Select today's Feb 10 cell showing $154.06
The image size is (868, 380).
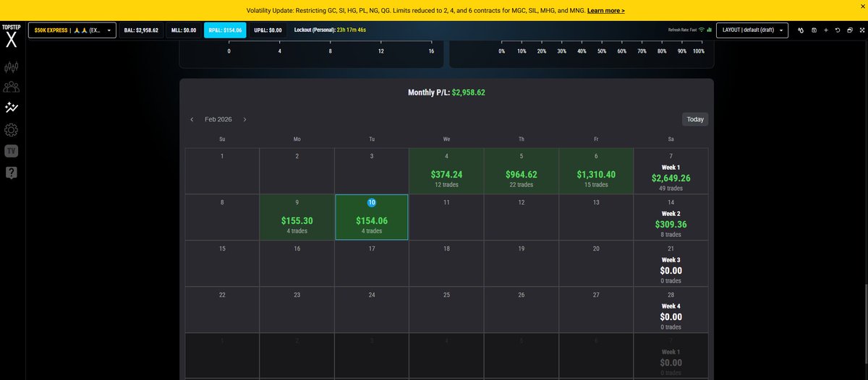click(372, 217)
